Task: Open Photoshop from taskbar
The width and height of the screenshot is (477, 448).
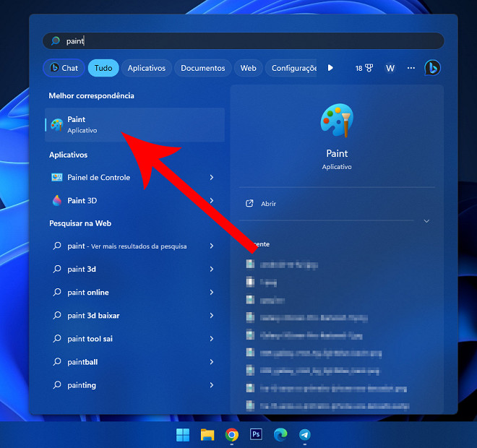Action: tap(256, 434)
